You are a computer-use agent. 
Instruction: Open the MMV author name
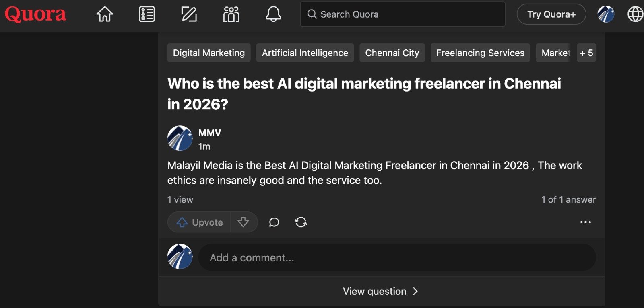[210, 133]
